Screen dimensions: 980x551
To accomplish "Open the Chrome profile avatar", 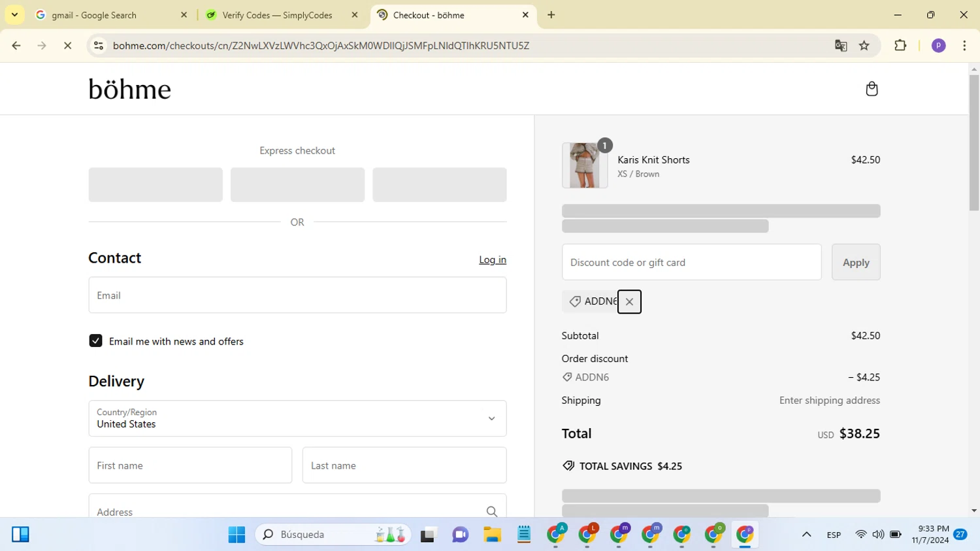I will [x=938, y=46].
